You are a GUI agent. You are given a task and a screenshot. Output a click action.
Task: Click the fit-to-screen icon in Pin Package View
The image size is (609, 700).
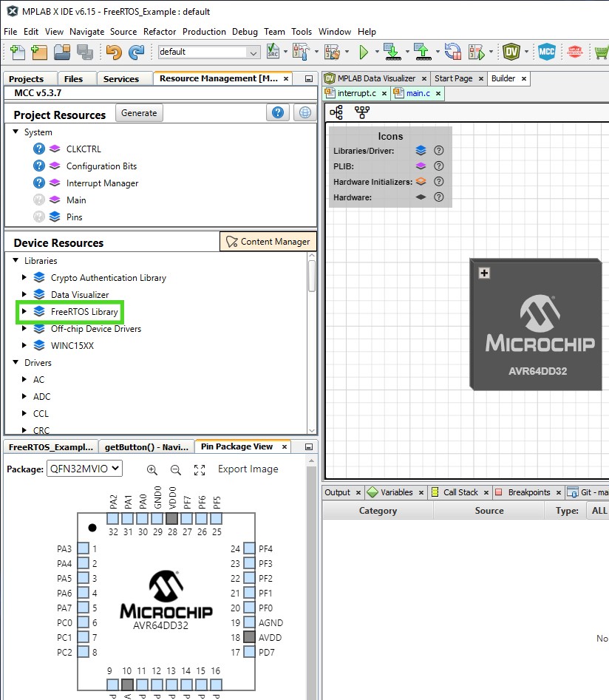pos(200,469)
